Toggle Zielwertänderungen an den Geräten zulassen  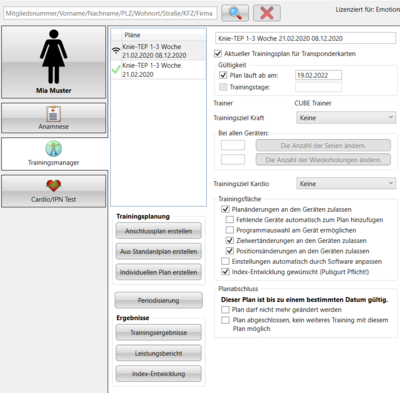[230, 240]
